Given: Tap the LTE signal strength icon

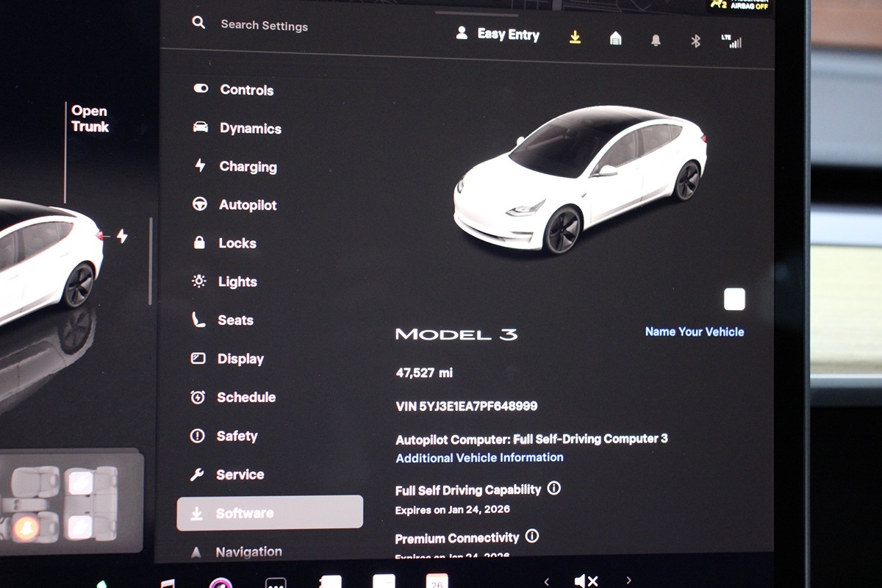Looking at the screenshot, I should [x=732, y=41].
